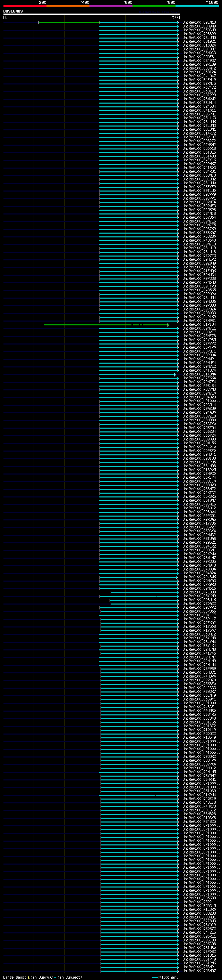Select label UniRef100_Q9ASU9
The height and width of the screenshot is (980, 222).
pos(199,408)
